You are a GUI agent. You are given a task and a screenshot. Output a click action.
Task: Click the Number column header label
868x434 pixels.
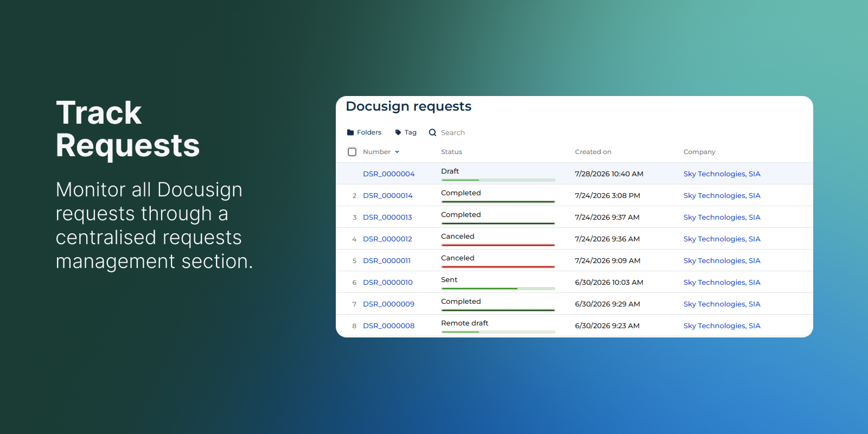376,152
